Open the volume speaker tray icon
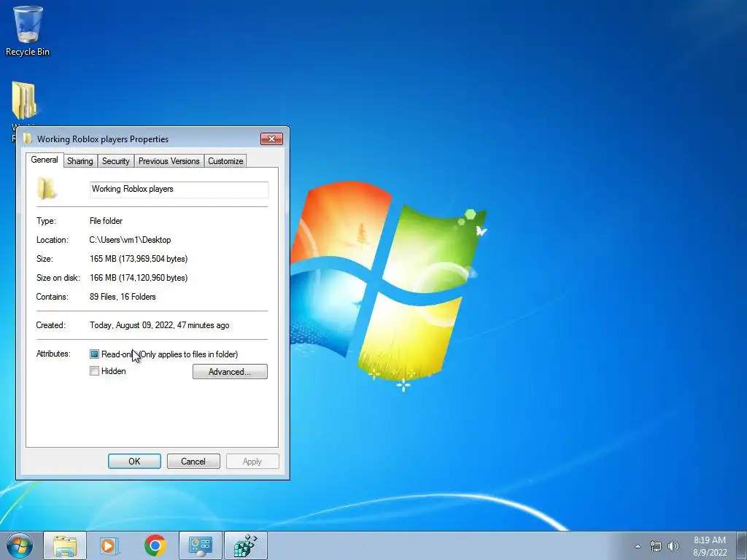 pyautogui.click(x=673, y=546)
